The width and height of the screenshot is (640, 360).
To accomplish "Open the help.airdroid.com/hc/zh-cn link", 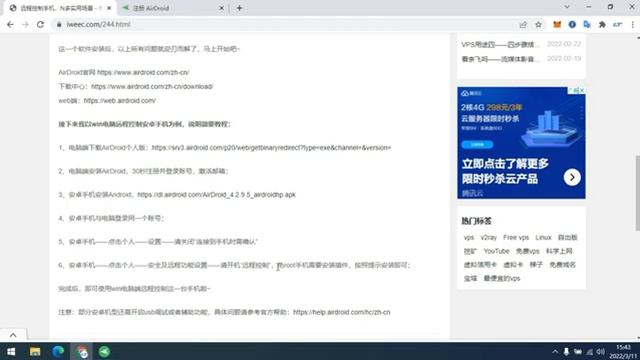I will (342, 312).
